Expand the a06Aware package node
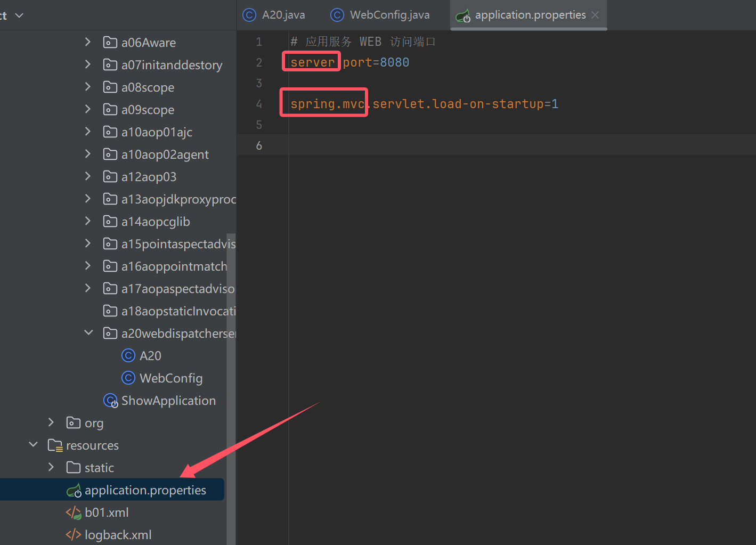Screen dimensions: 756x545 88,42
